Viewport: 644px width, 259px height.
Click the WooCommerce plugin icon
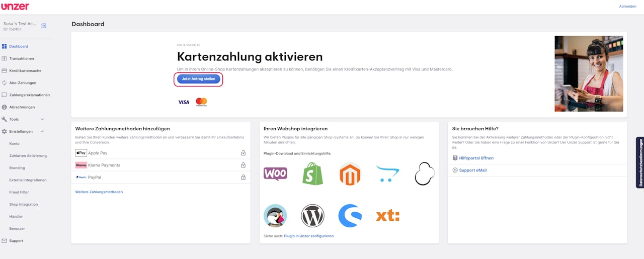[275, 174]
